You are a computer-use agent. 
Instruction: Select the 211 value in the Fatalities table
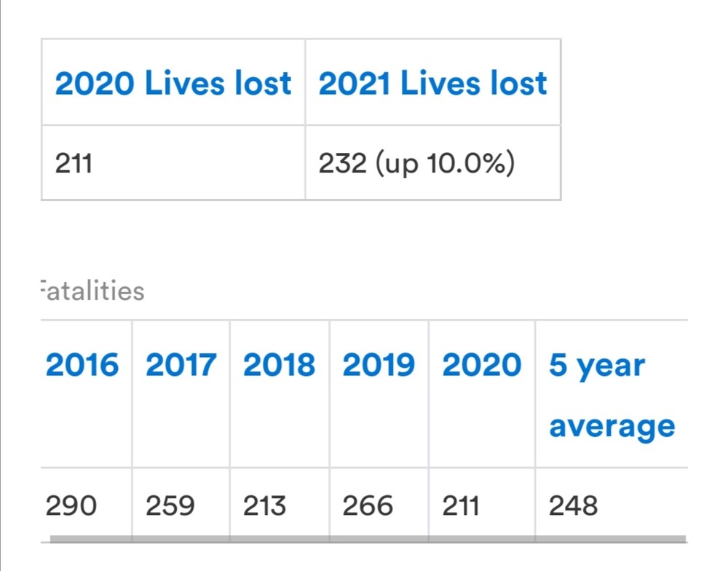[x=460, y=505]
